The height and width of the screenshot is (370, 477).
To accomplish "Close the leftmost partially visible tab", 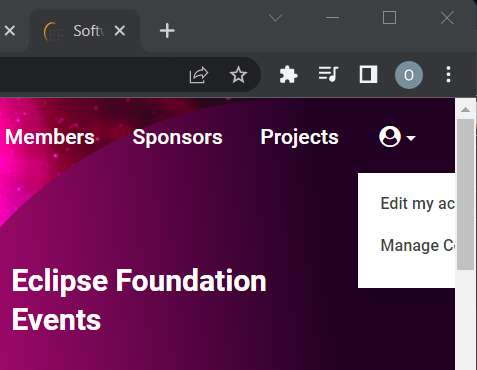I will point(10,31).
